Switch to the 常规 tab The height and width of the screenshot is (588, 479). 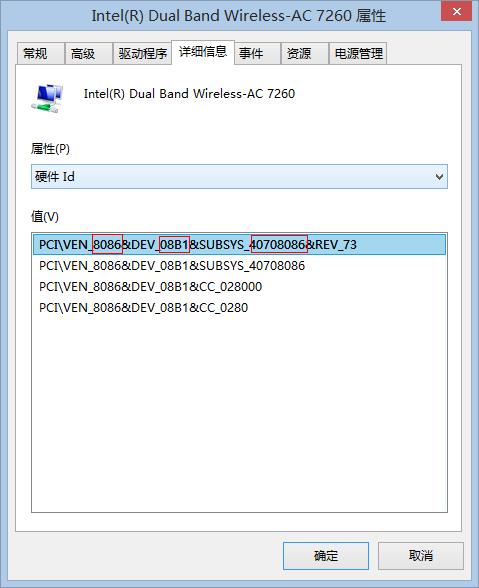coord(41,53)
